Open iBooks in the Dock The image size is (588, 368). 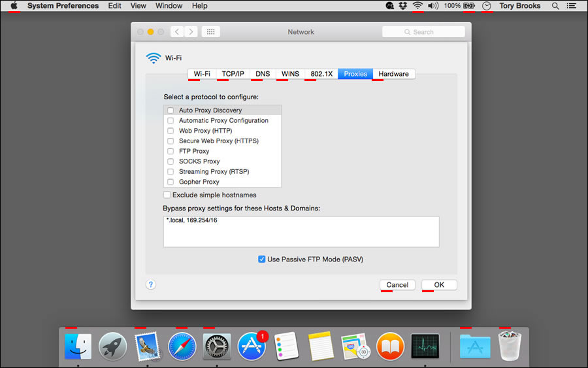[390, 346]
